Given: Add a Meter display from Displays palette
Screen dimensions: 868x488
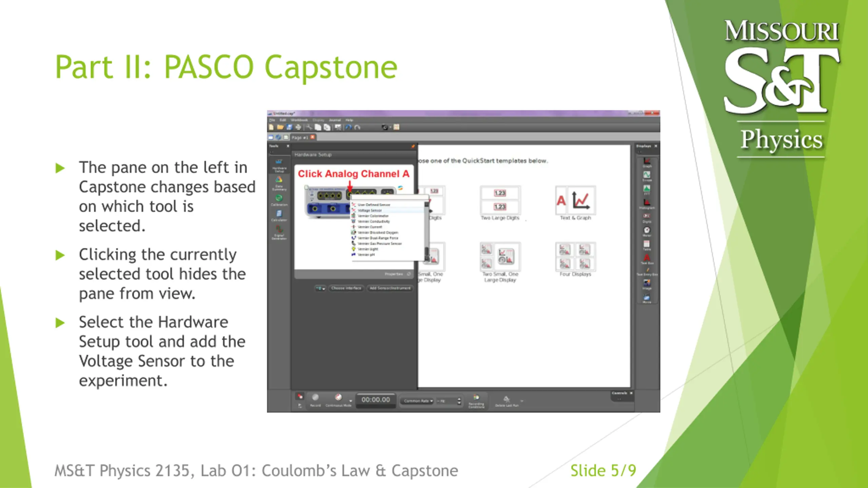Looking at the screenshot, I should (647, 232).
